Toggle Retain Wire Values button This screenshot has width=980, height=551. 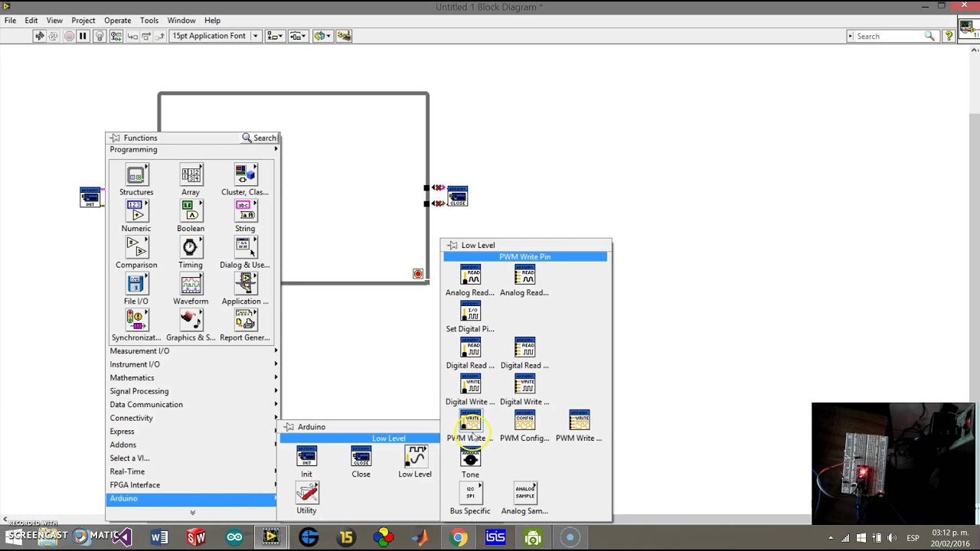pos(116,36)
